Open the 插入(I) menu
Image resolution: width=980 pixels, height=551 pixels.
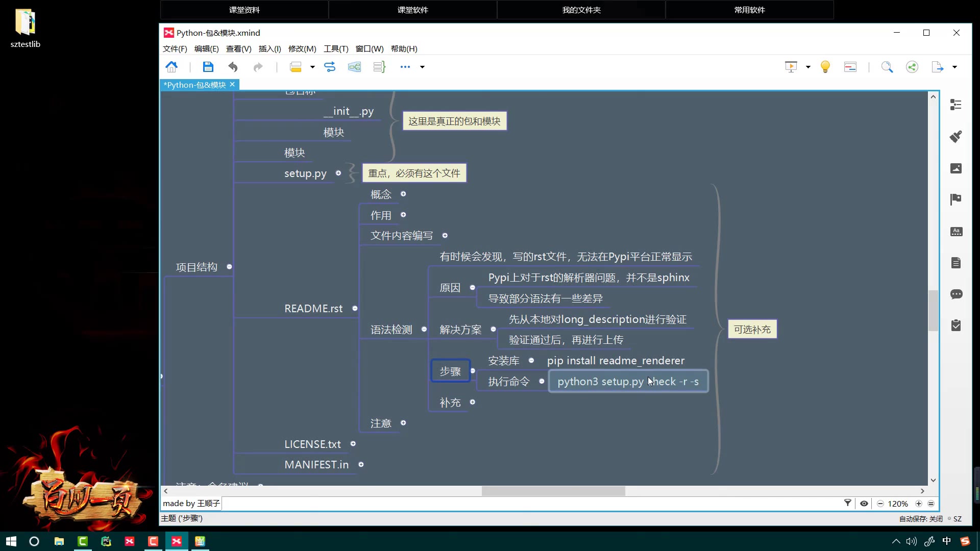(269, 49)
